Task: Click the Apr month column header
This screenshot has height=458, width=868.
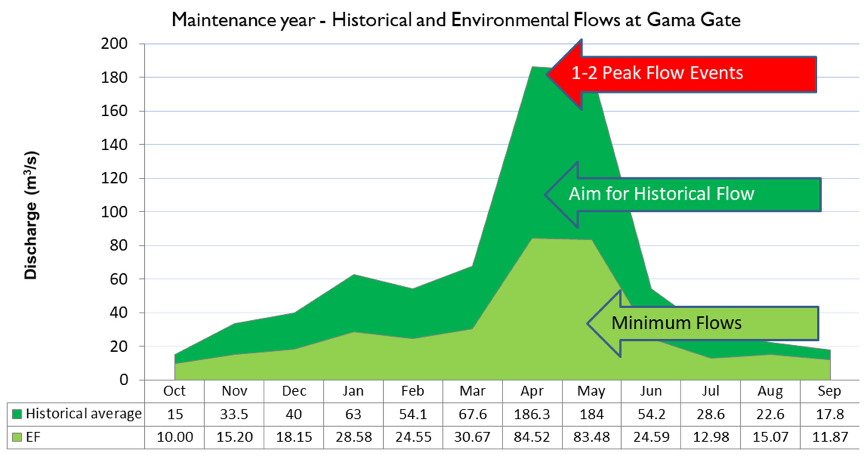Action: click(x=532, y=391)
